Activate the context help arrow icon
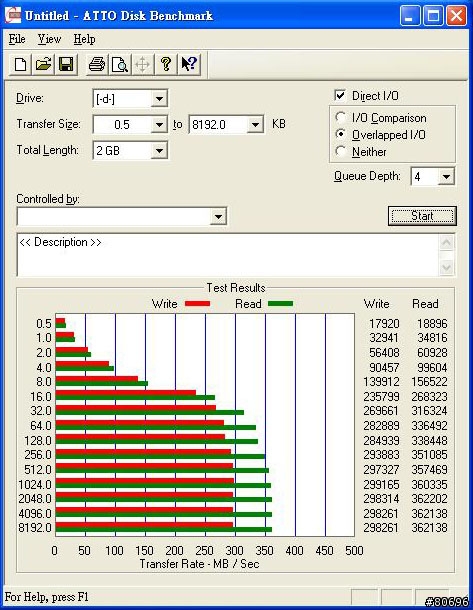Screen dimensions: 473x610 pyautogui.click(x=189, y=64)
